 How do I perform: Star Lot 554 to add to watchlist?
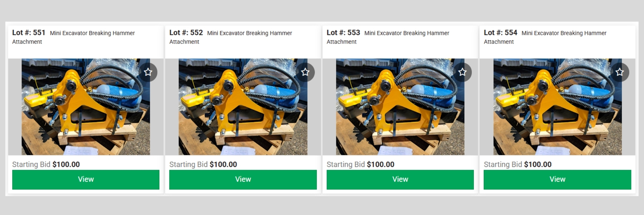coord(620,72)
